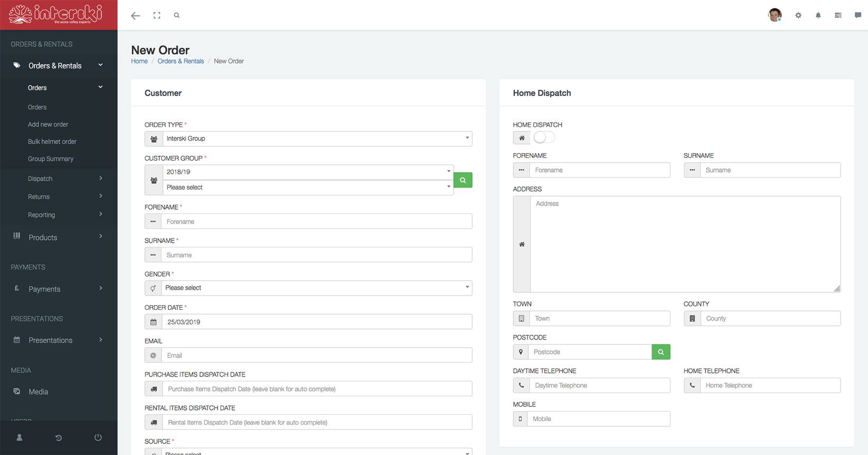868x455 pixels.
Task: Expand the Presentations sidebar menu
Action: tap(59, 340)
